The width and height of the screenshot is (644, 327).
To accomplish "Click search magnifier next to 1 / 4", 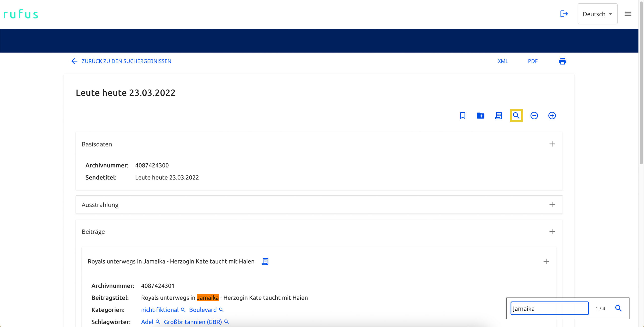I will pyautogui.click(x=618, y=308).
